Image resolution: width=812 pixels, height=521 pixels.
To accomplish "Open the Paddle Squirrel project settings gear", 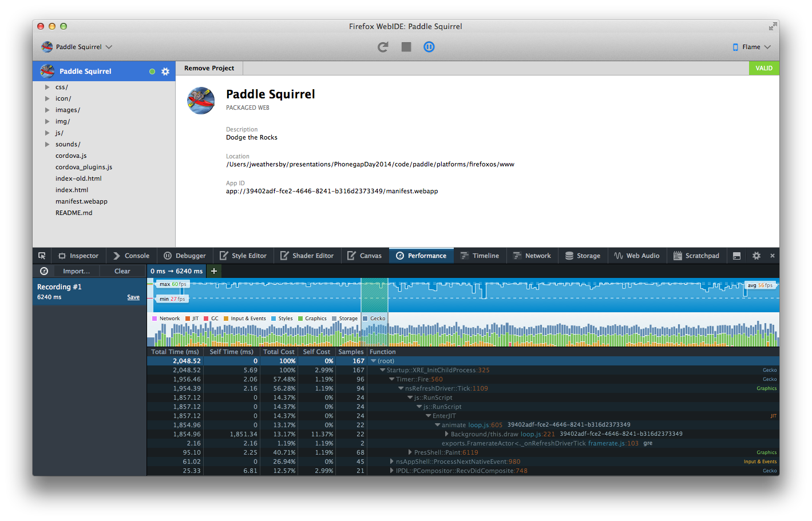I will pos(165,71).
